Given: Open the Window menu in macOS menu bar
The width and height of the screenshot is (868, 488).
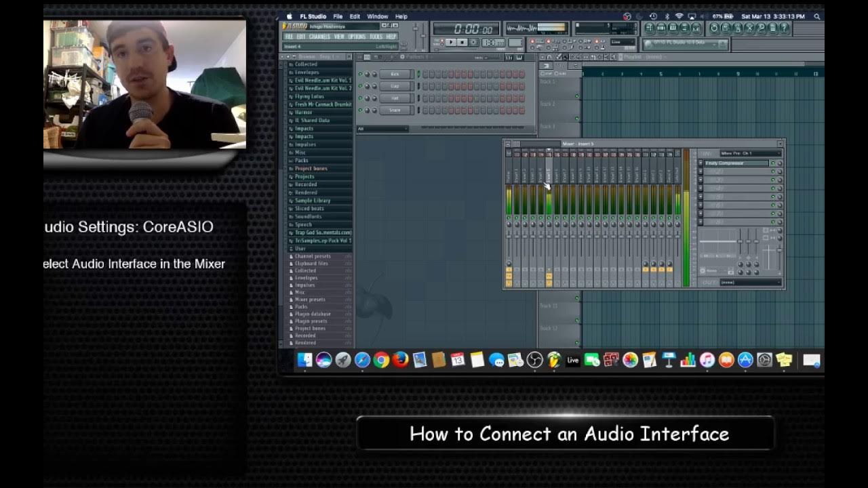Looking at the screenshot, I should point(378,16).
